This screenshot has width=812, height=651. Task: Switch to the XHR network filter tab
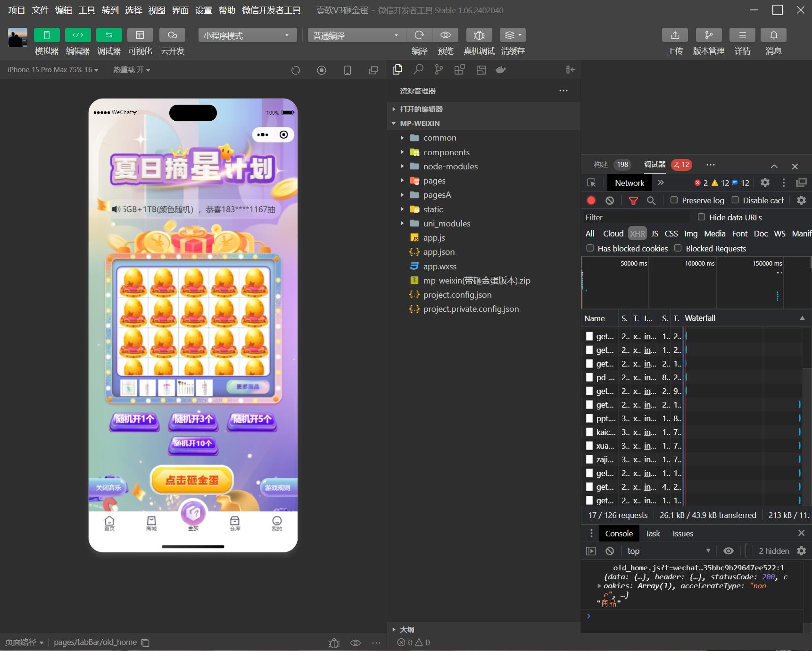tap(638, 234)
